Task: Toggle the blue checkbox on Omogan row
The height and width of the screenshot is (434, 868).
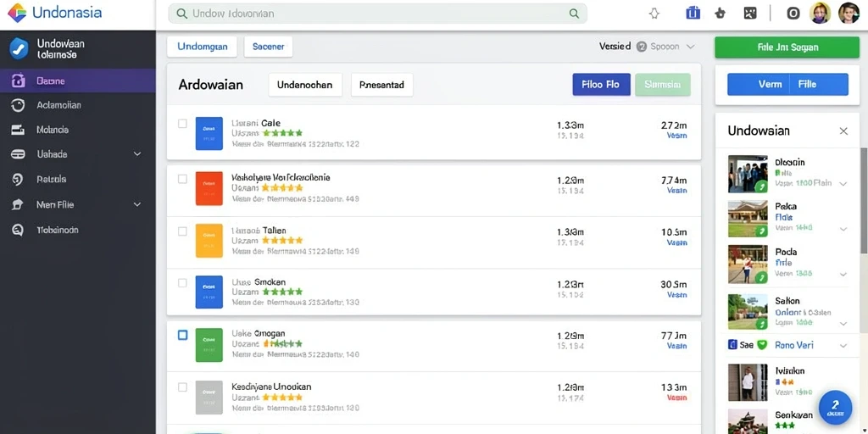Action: pos(182,335)
